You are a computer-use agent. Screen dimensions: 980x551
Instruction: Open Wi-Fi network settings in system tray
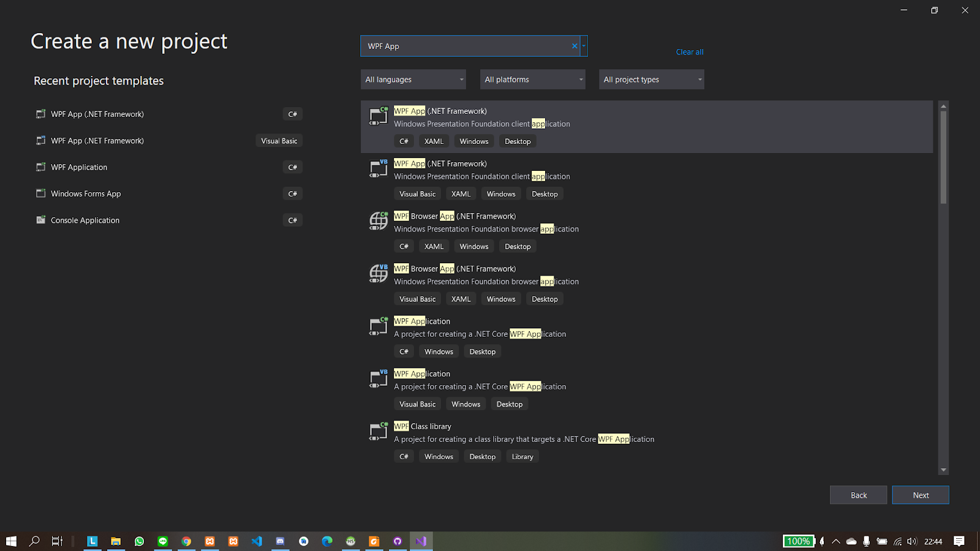click(x=897, y=541)
